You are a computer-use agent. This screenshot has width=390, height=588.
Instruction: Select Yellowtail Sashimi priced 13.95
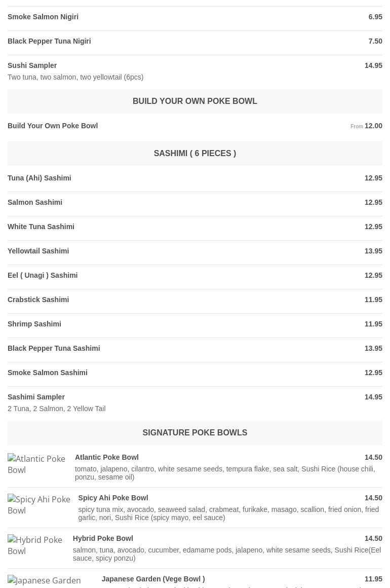195,251
